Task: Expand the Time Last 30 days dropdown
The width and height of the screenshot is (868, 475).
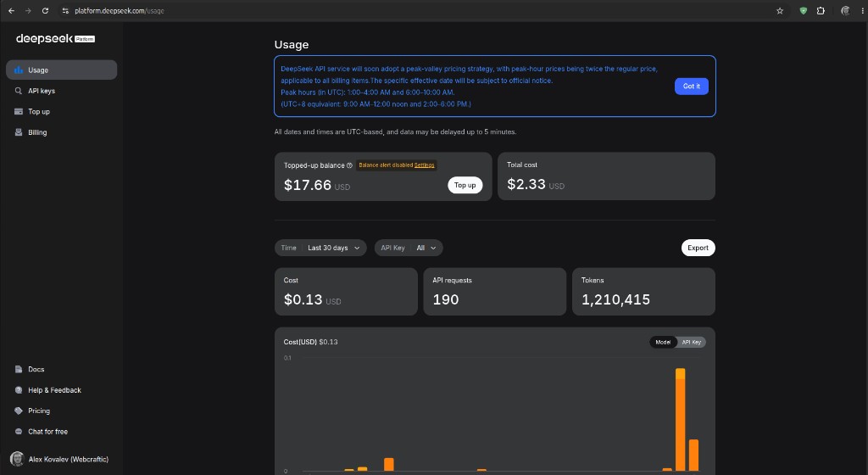Action: pyautogui.click(x=320, y=248)
